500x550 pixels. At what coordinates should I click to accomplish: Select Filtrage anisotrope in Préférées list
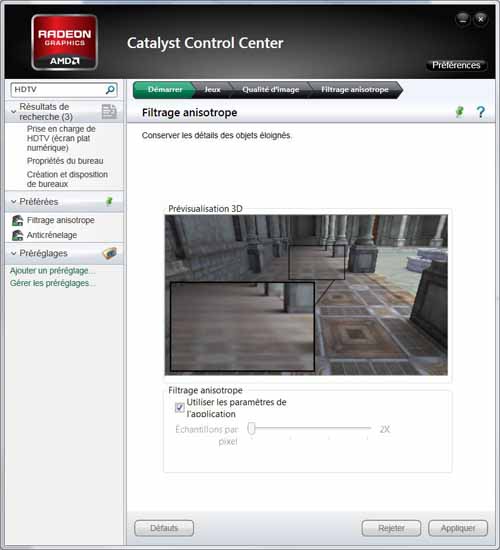(x=61, y=220)
